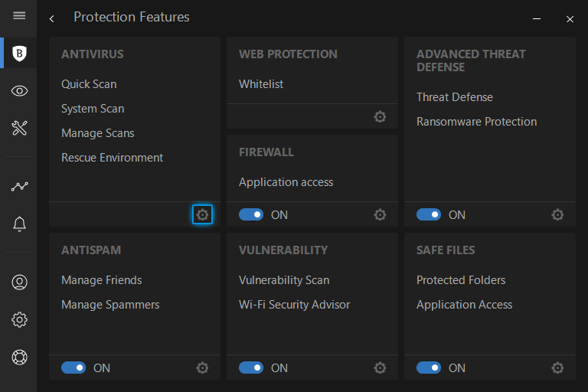This screenshot has height=392, width=588.
Task: Open Wi-Fi Security Advisor
Action: 294,305
